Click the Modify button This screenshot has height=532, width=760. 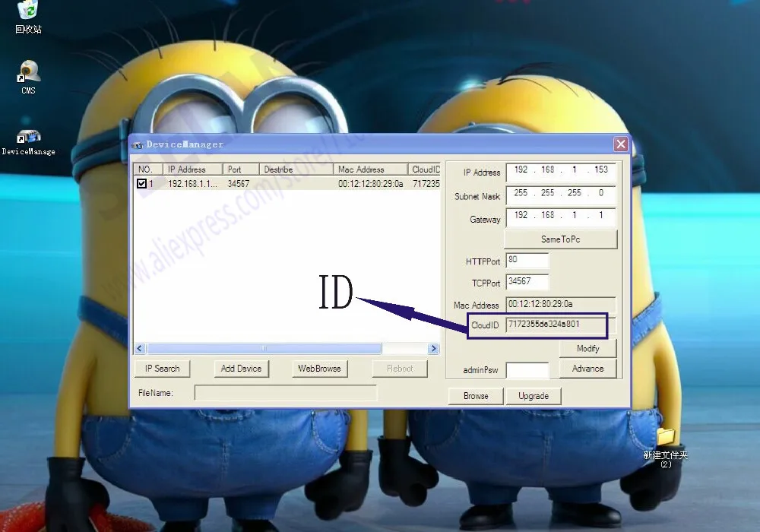(588, 349)
